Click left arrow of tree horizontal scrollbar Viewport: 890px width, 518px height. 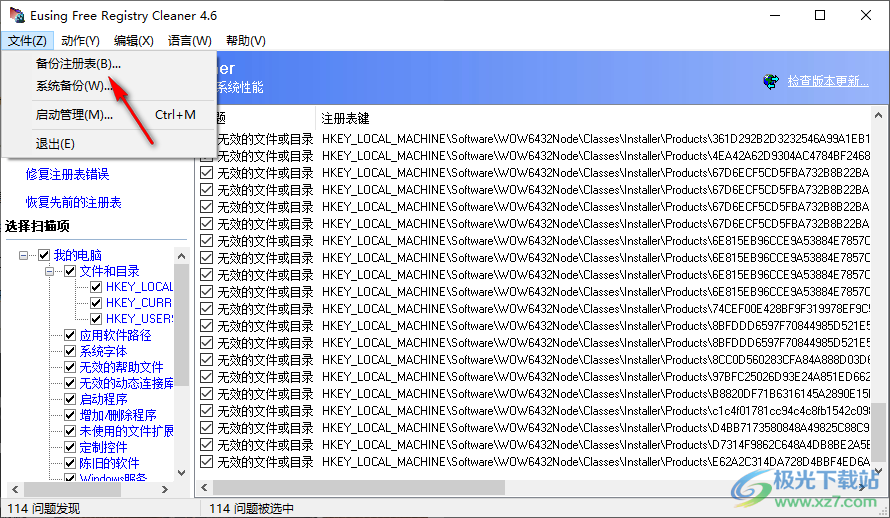[x=15, y=489]
